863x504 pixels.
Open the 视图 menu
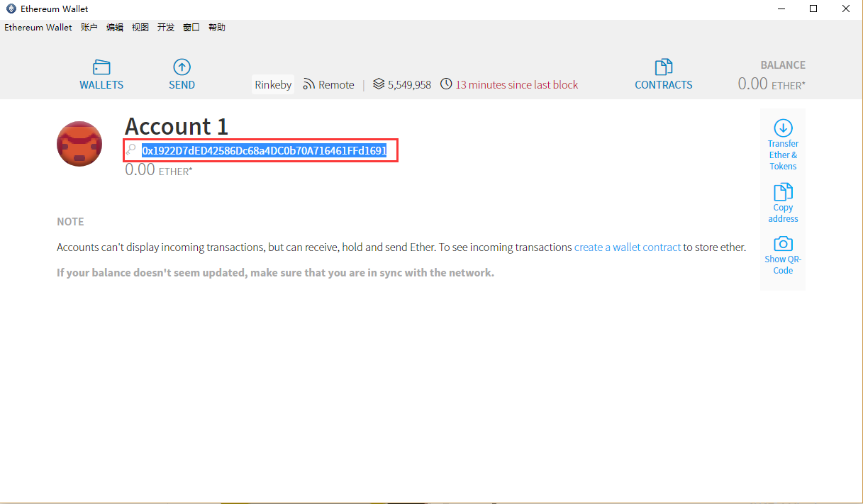[140, 28]
